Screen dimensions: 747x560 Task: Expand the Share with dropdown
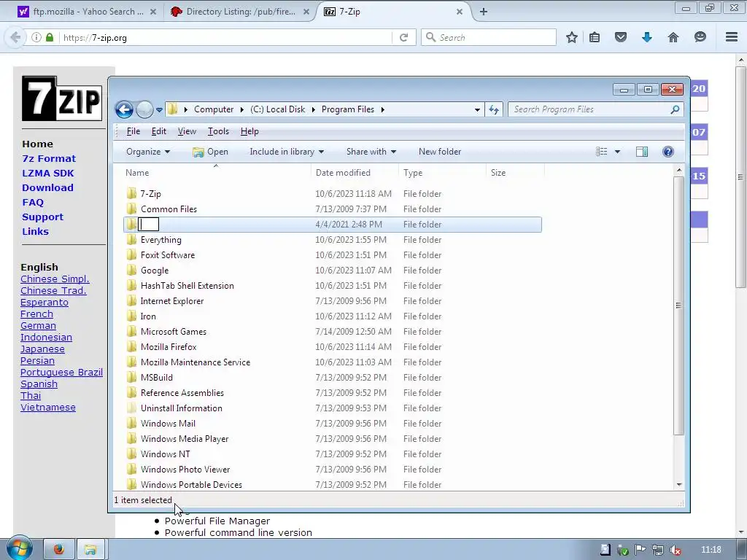[x=371, y=152]
